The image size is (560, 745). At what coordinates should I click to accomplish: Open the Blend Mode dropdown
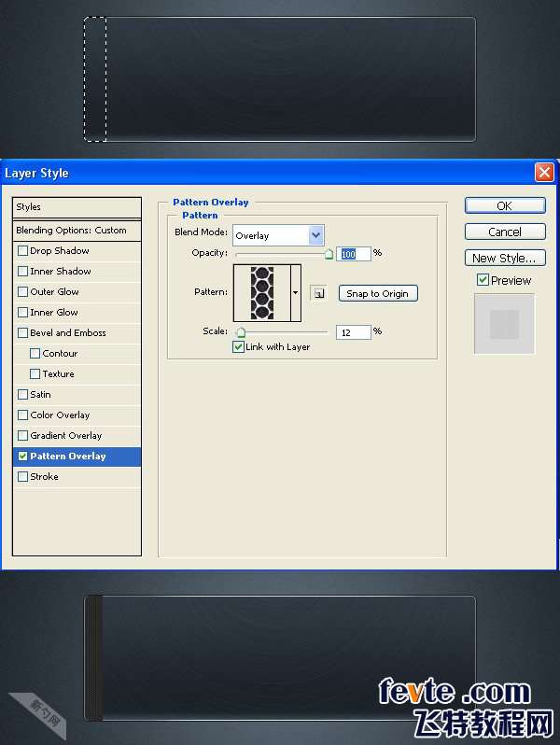[315, 236]
